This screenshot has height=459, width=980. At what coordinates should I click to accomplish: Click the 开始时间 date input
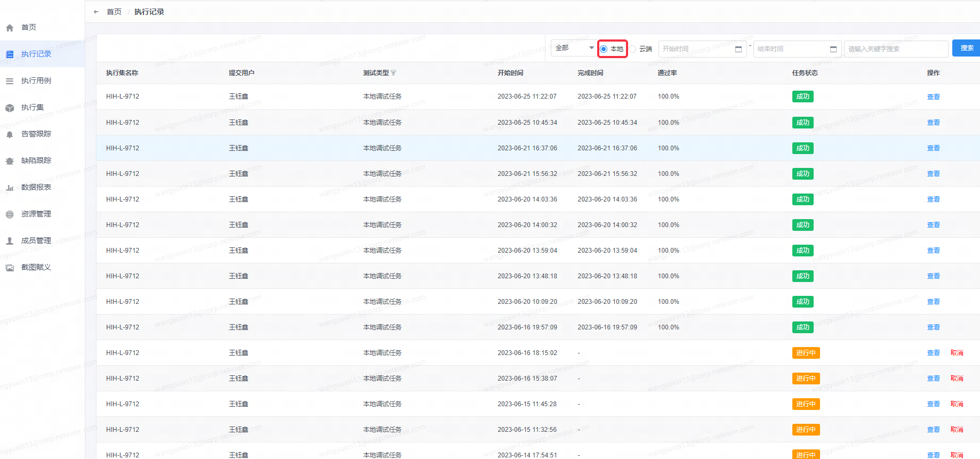pos(702,49)
